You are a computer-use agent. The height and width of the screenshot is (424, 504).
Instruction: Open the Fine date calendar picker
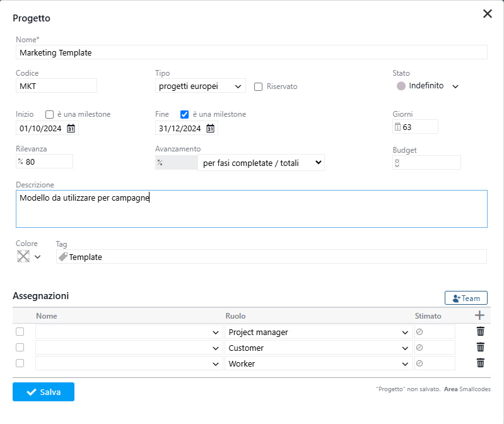210,129
